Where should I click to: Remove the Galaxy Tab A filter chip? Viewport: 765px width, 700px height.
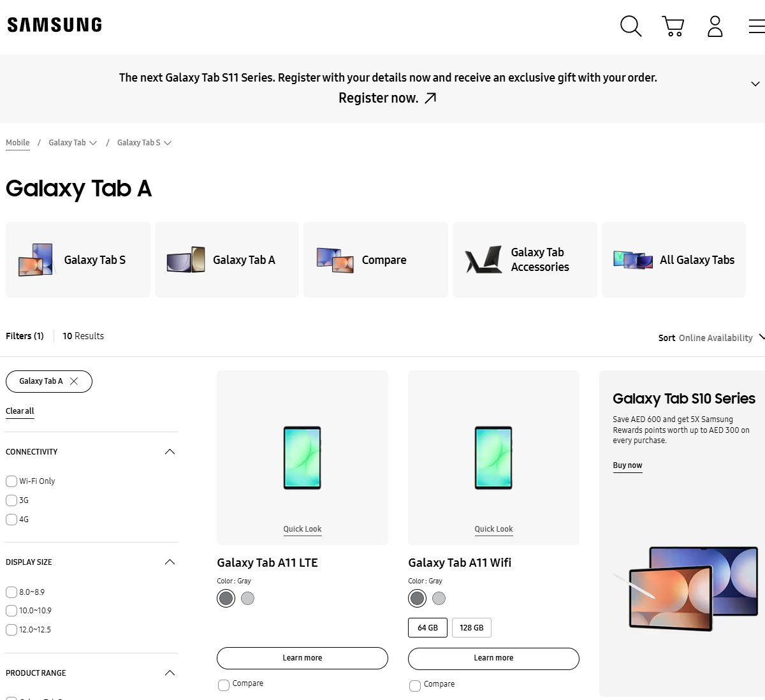(74, 381)
